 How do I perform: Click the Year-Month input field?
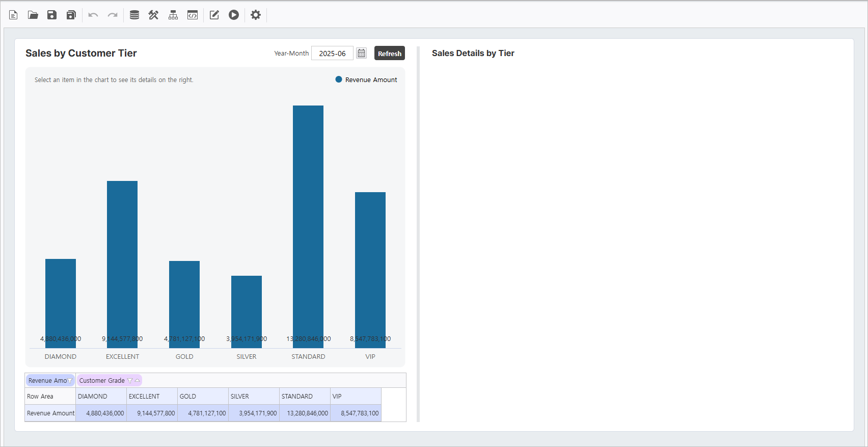pos(332,53)
